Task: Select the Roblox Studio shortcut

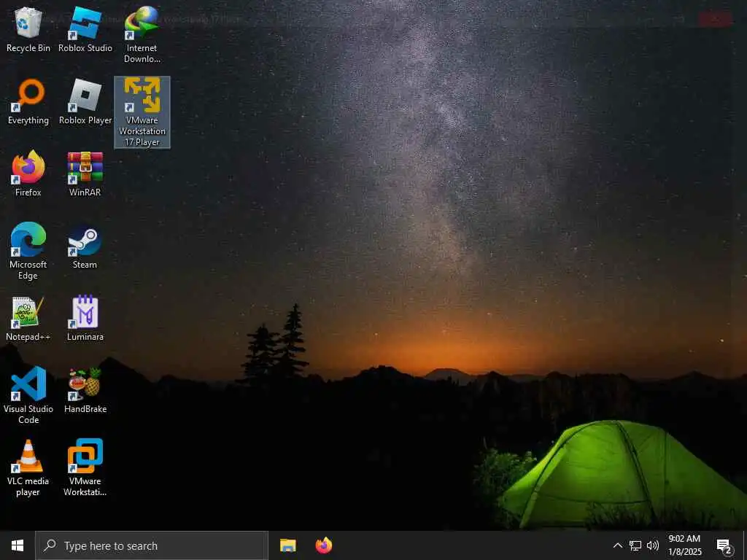Action: [x=85, y=29]
